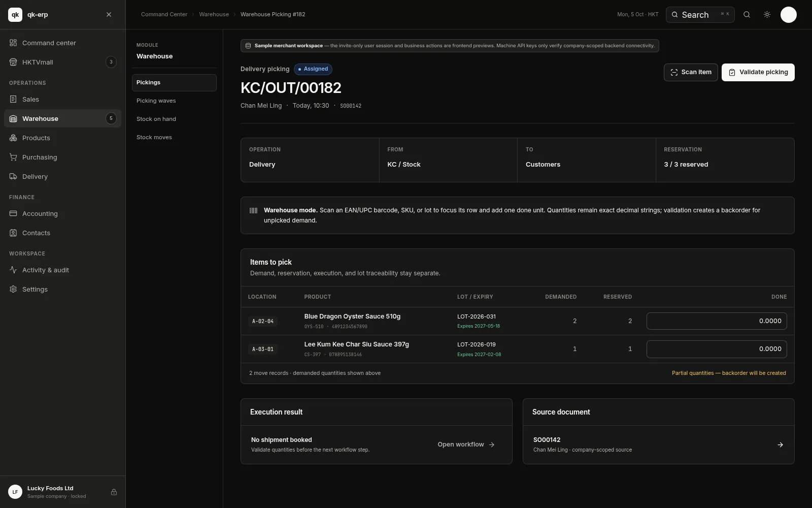This screenshot has height=508, width=812.
Task: Open Settings in the sidebar
Action: (62, 289)
